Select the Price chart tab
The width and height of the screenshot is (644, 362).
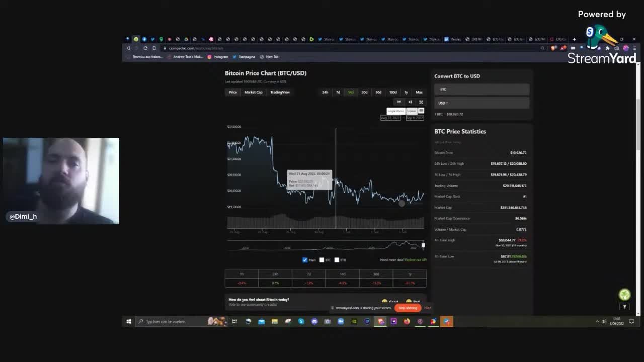click(233, 93)
